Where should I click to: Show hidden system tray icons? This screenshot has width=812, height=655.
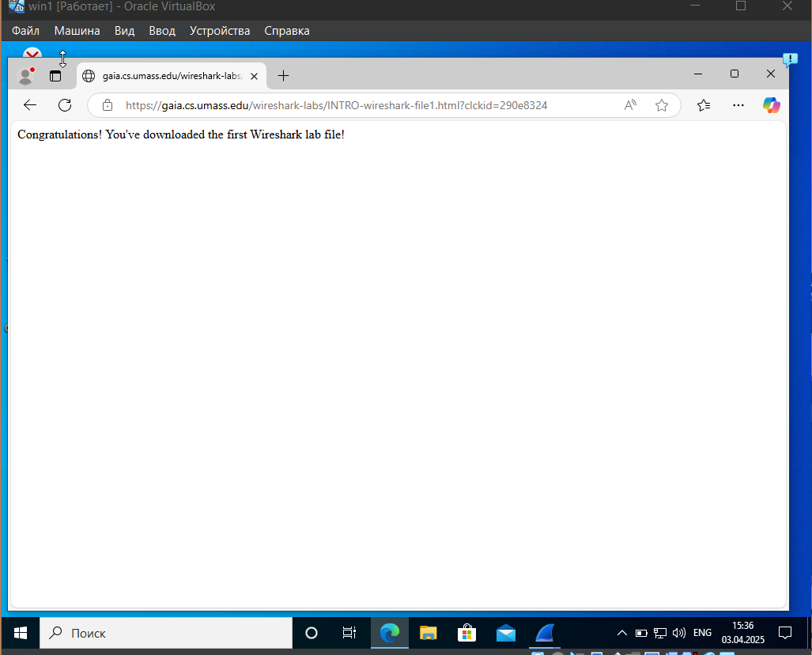click(x=622, y=633)
